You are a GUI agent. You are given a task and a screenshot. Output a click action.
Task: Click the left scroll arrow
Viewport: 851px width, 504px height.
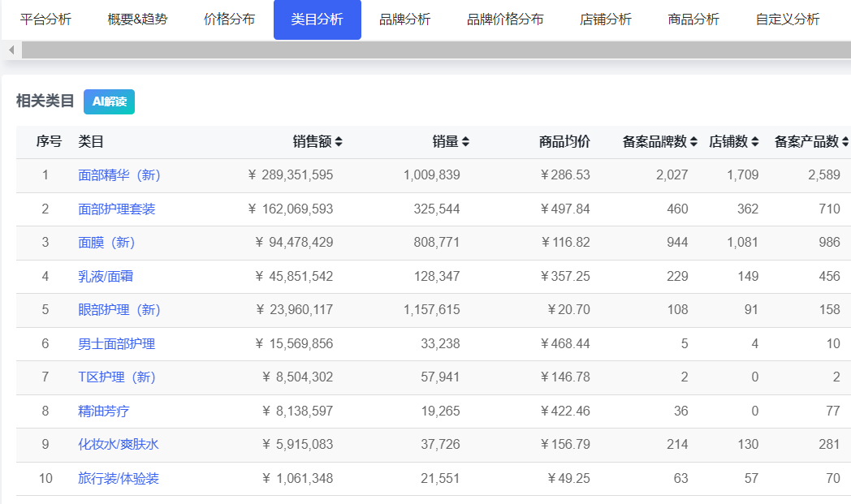pyautogui.click(x=11, y=50)
